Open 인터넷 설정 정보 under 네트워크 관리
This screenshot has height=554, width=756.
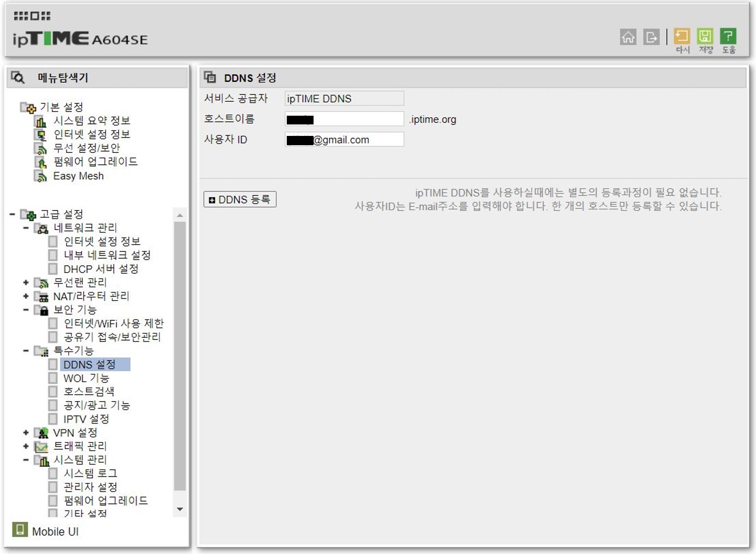(102, 241)
